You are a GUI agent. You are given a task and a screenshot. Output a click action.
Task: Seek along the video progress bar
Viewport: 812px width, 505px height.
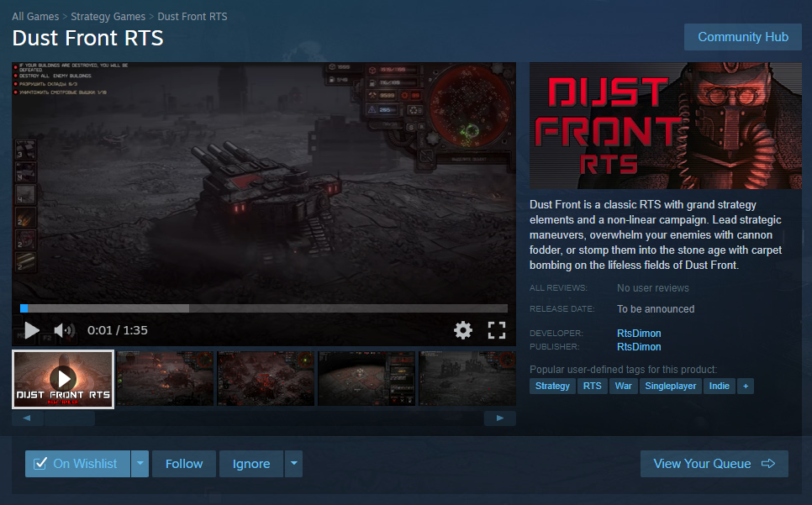[264, 308]
